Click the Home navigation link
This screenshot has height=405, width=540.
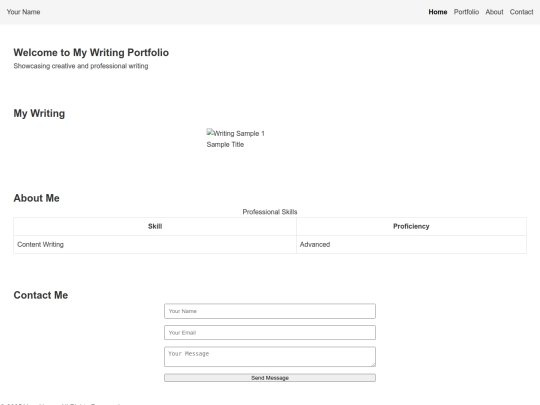point(438,12)
